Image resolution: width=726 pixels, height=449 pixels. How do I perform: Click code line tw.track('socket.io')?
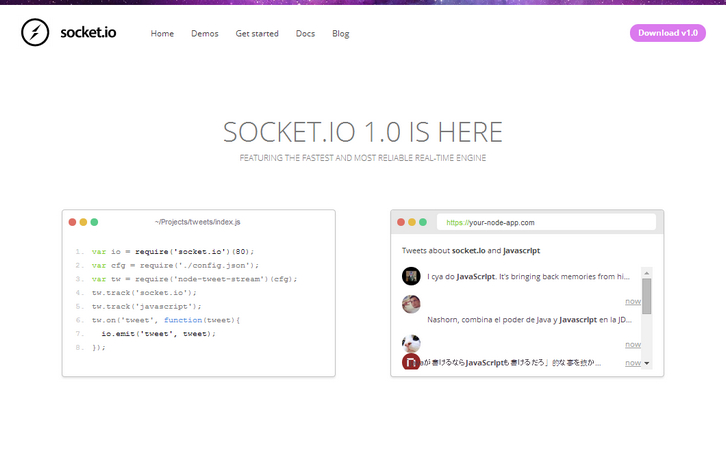[144, 293]
